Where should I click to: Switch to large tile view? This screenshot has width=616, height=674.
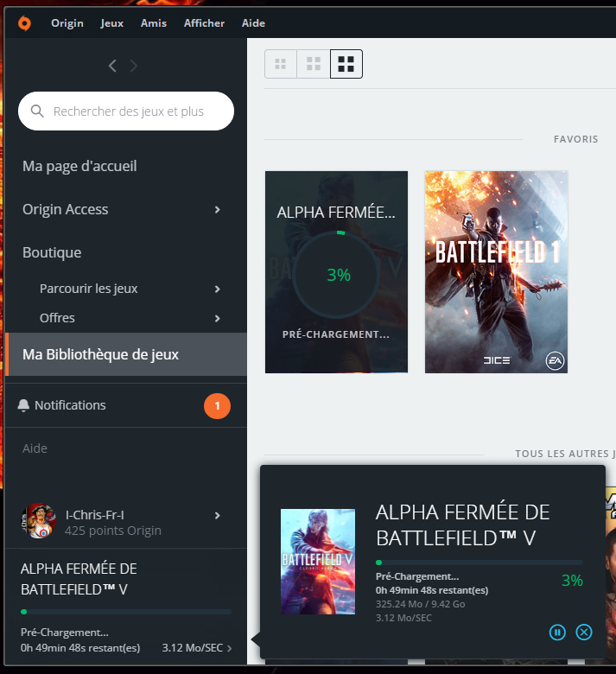[346, 64]
